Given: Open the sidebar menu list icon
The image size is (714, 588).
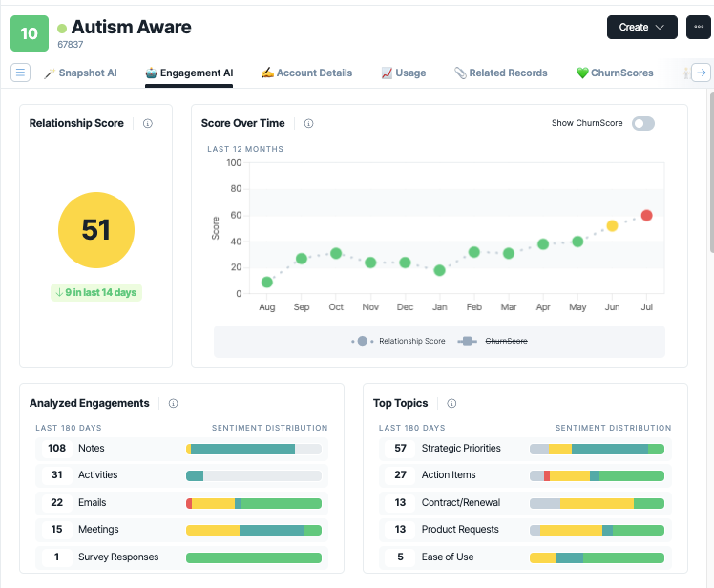Looking at the screenshot, I should tap(20, 73).
